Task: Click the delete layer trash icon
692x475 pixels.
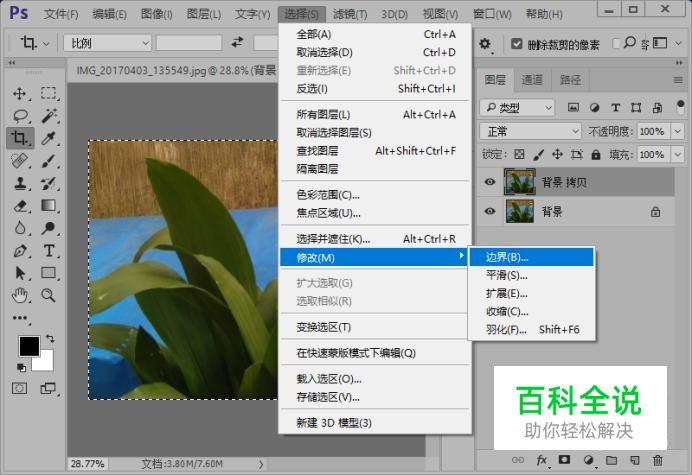Action: 657,460
